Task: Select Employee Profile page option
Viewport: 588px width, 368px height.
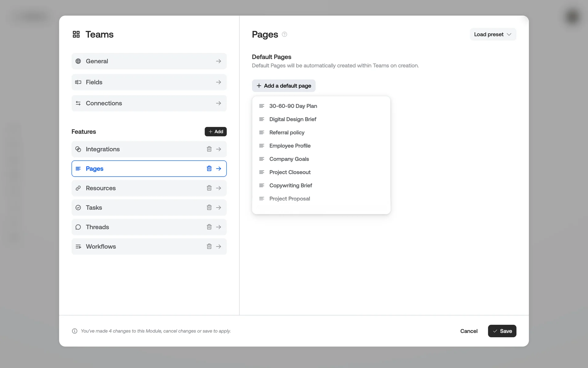Action: click(290, 146)
